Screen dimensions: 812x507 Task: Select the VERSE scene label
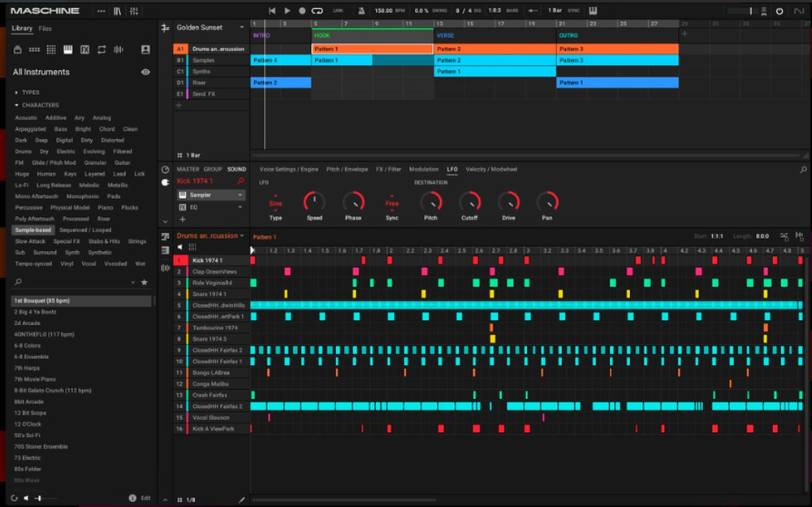pos(445,36)
